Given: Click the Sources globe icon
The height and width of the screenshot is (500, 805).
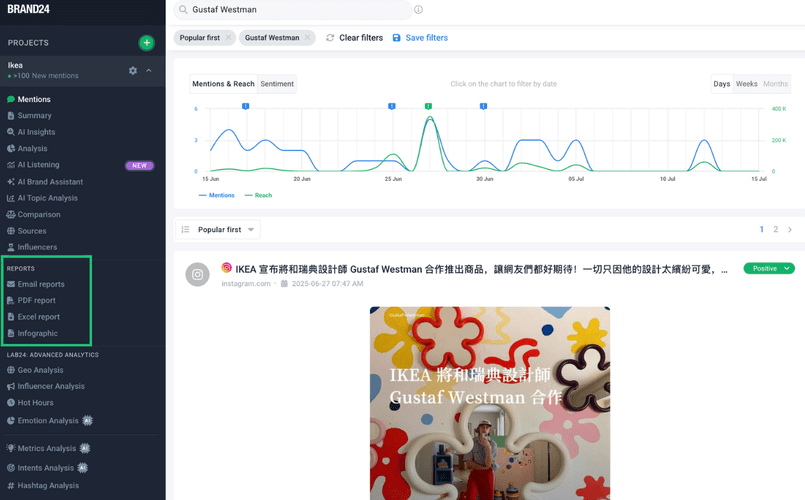Looking at the screenshot, I should pyautogui.click(x=11, y=231).
